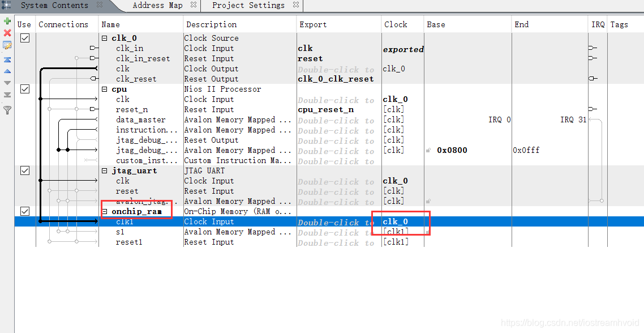Image resolution: width=644 pixels, height=333 pixels.
Task: Click cpu reset_n export port symbol
Action: pyautogui.click(x=94, y=109)
